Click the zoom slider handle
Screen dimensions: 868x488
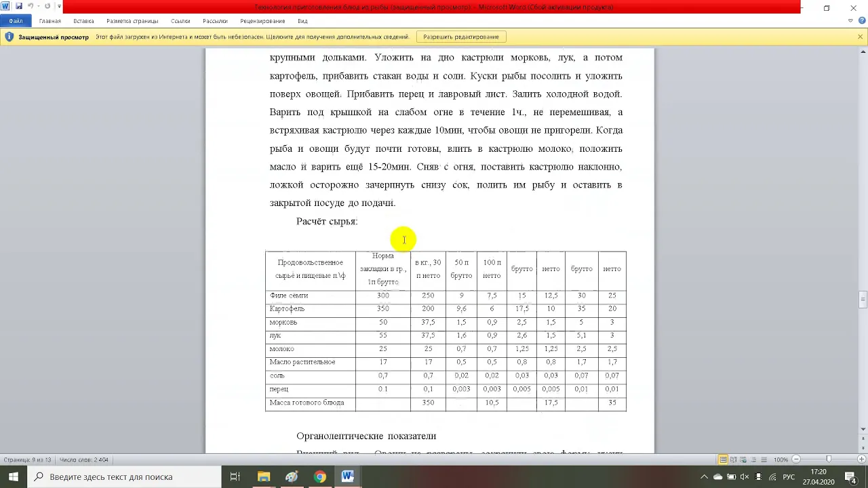(x=828, y=460)
